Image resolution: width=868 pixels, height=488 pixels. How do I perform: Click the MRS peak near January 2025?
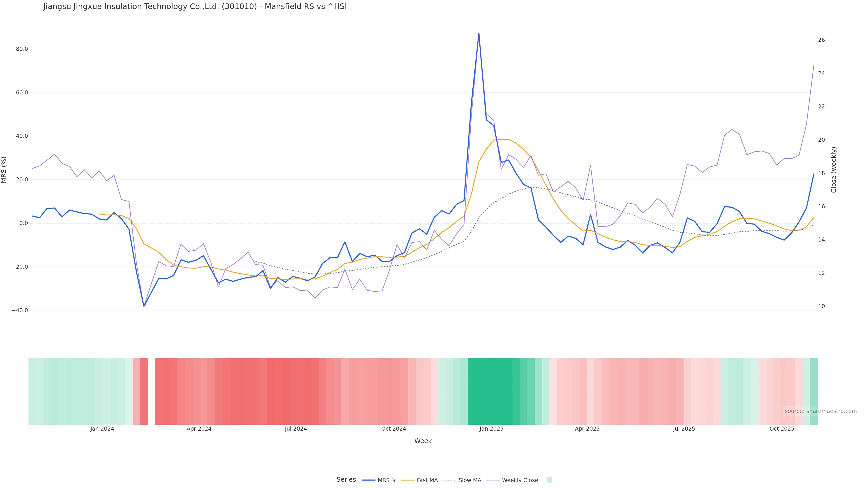(x=479, y=34)
